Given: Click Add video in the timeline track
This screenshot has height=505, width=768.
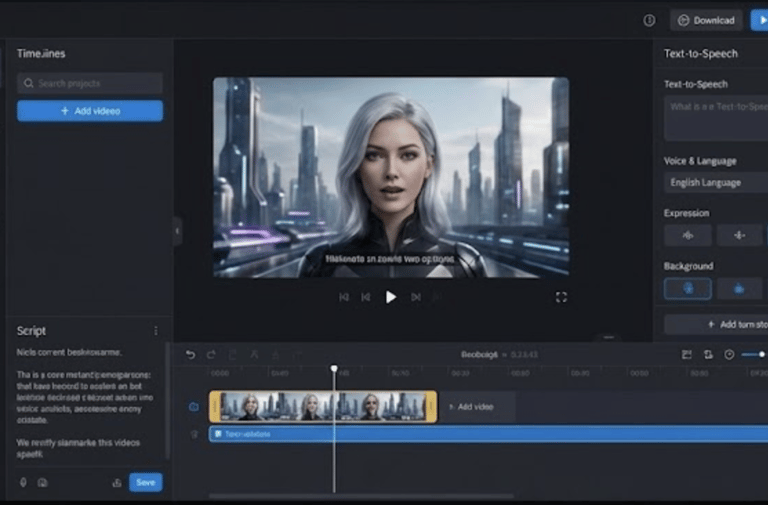Looking at the screenshot, I should [471, 407].
